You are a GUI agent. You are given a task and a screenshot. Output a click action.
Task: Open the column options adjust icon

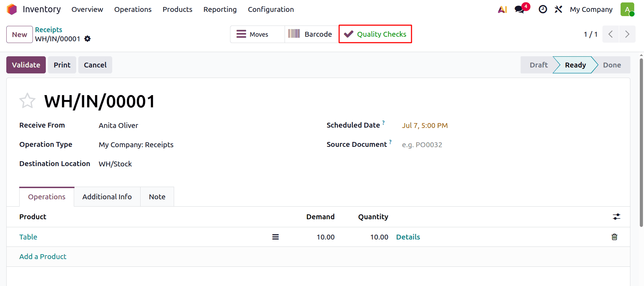616,217
